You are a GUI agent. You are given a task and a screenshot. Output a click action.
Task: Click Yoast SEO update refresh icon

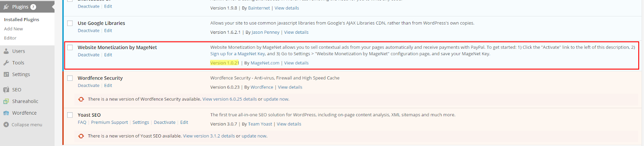tap(81, 136)
